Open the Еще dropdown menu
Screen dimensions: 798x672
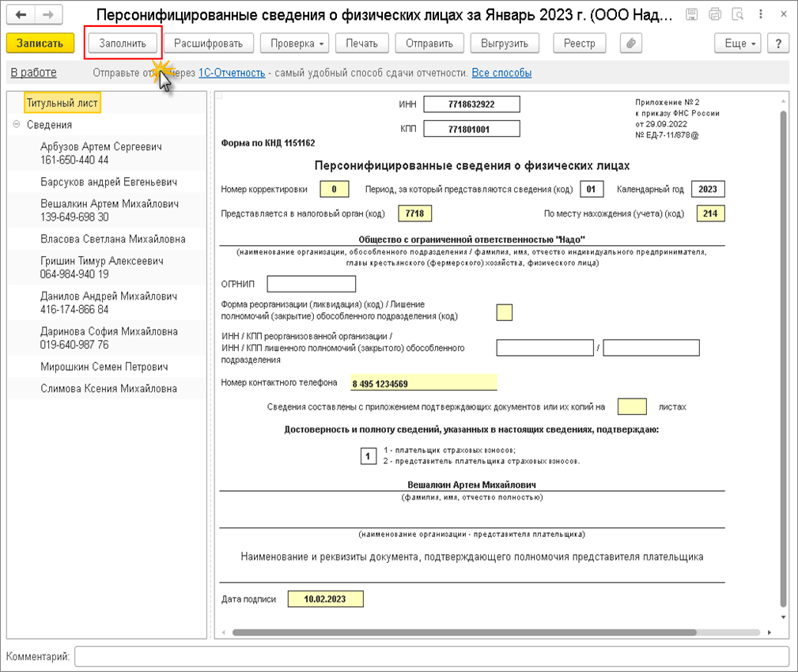737,43
